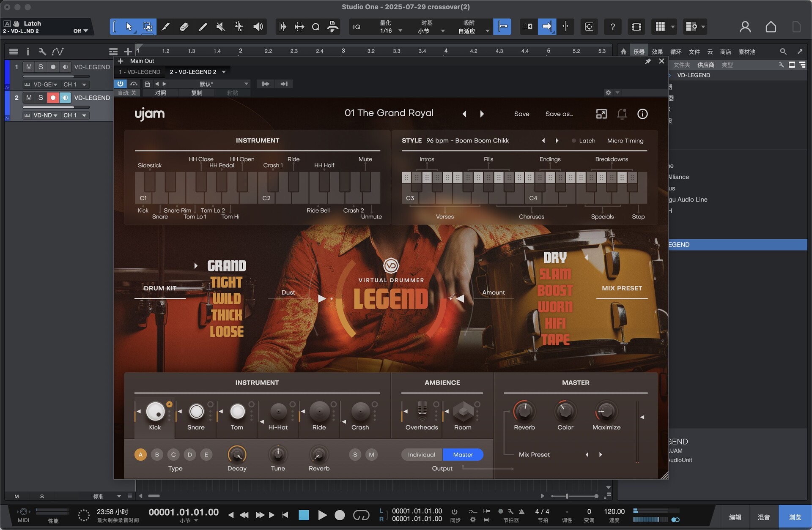Open the video player icon
Viewport: 812px width, 530px height.
click(636, 27)
